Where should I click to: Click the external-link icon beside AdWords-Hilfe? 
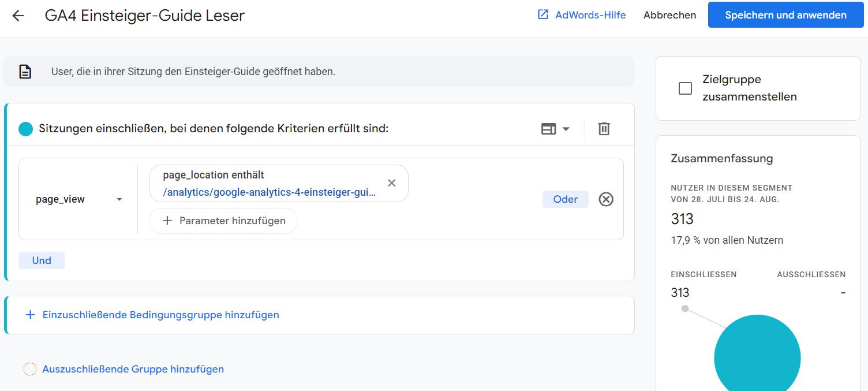542,14
